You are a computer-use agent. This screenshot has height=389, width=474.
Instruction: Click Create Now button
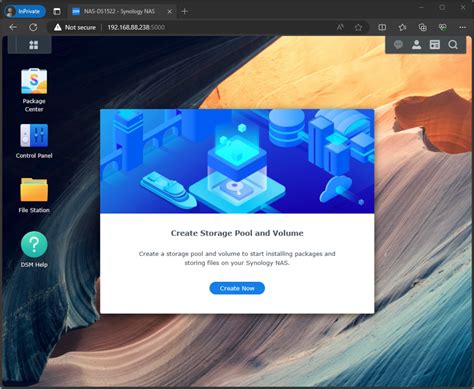237,288
